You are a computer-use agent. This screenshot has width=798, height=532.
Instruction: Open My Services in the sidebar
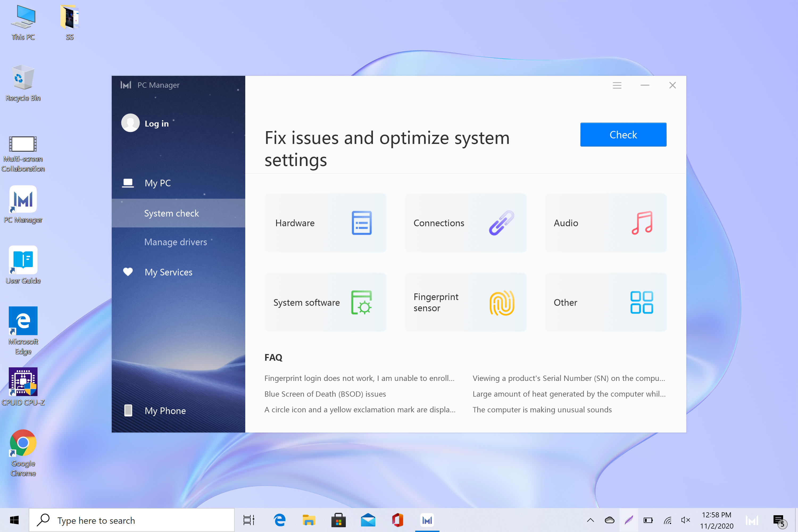[x=168, y=272]
